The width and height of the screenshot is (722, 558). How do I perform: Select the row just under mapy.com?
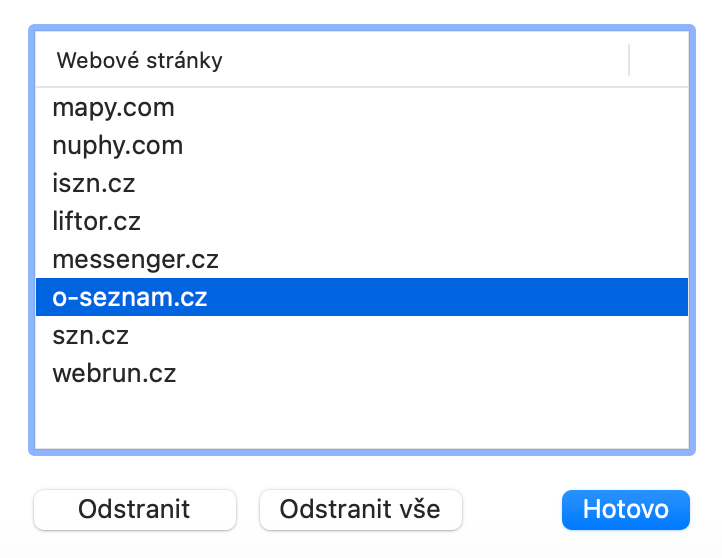point(118,146)
